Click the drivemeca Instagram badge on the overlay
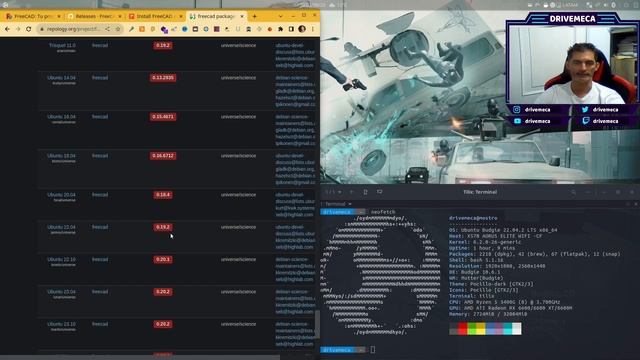Screen dimensions: 640x360 click(533, 110)
